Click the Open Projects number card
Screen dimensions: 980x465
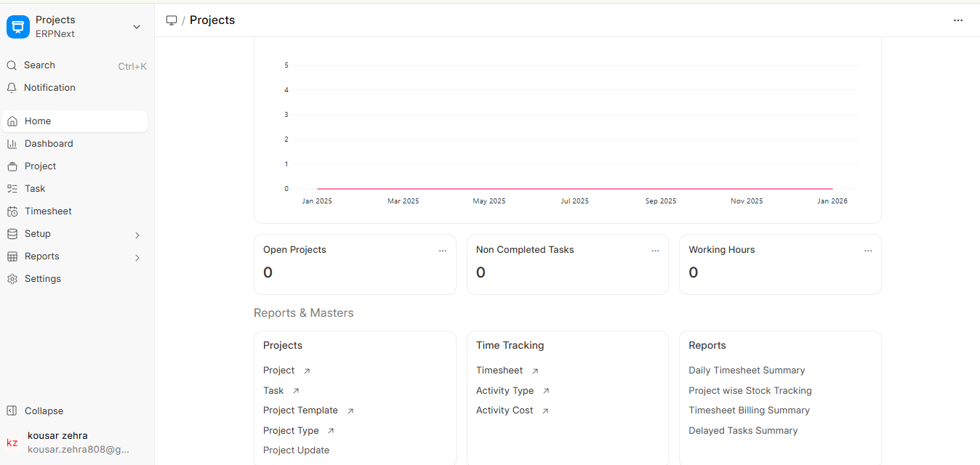coord(355,264)
